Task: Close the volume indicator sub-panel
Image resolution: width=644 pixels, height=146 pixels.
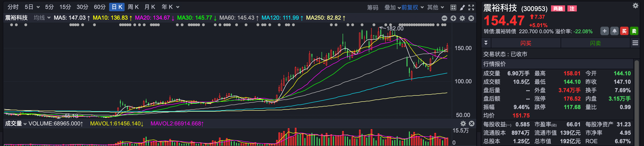Action: (471, 124)
